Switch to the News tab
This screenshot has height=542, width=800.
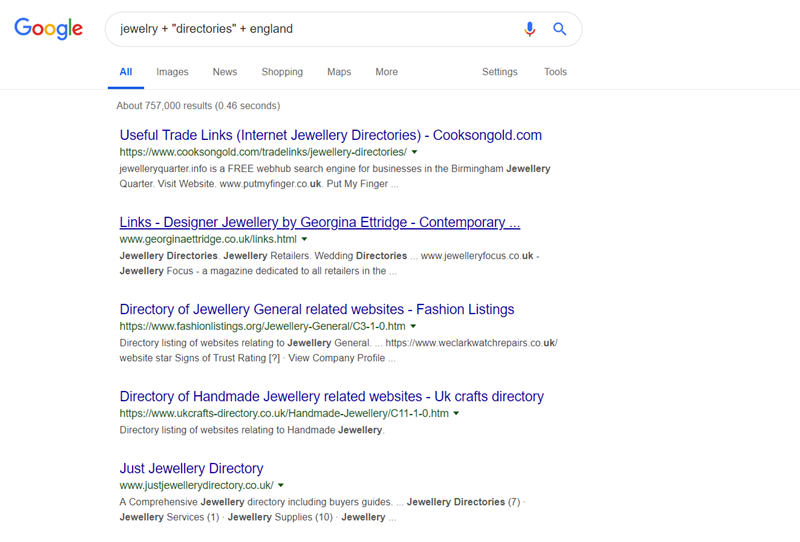[225, 72]
